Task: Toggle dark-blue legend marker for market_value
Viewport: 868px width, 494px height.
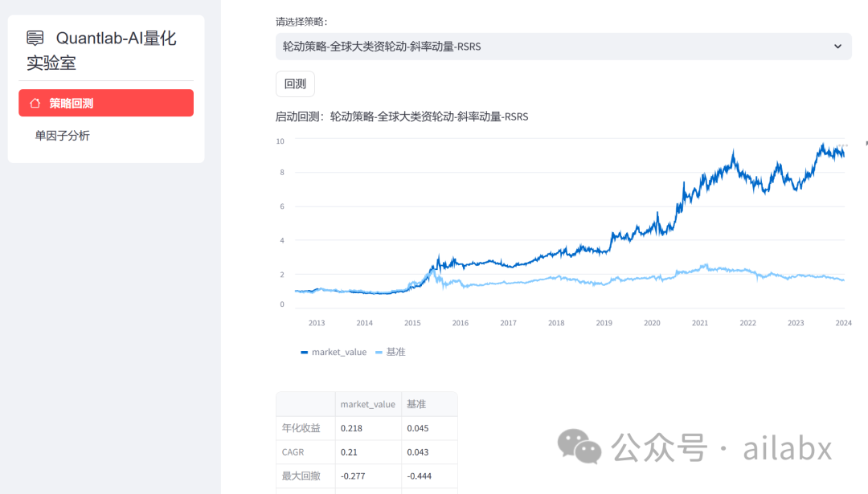Action: pos(304,352)
